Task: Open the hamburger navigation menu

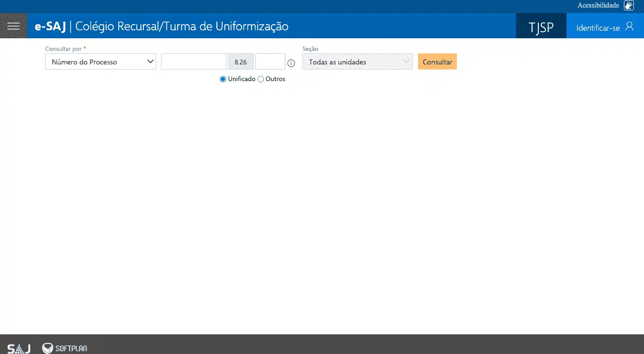Action: point(14,26)
